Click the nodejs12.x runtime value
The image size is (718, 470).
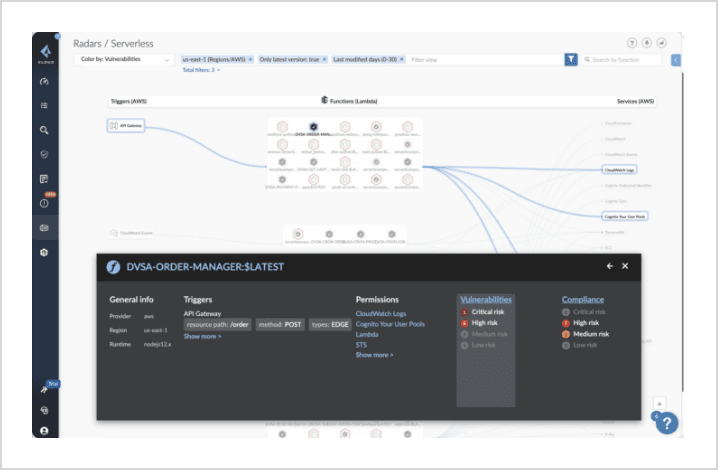coord(157,344)
